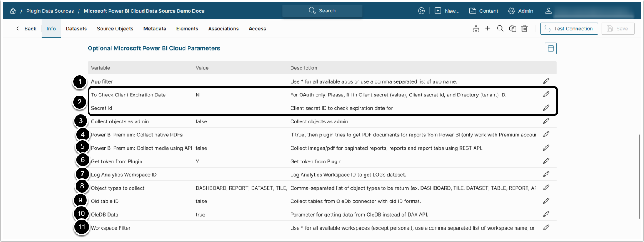
Task: Open the New... menu in the header
Action: point(447,11)
